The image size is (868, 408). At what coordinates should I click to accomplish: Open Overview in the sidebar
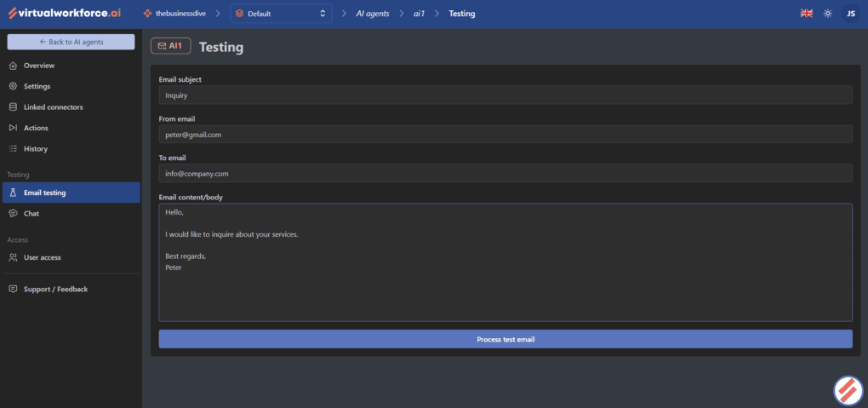(x=71, y=66)
